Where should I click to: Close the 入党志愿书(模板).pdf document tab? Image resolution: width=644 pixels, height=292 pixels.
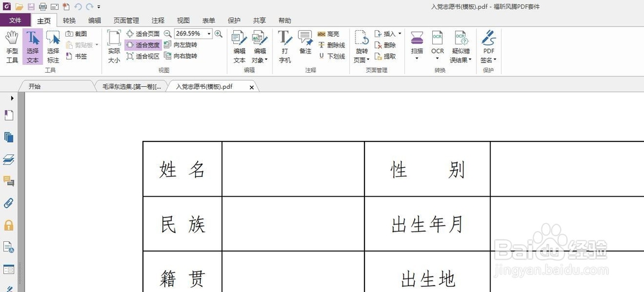pos(252,87)
